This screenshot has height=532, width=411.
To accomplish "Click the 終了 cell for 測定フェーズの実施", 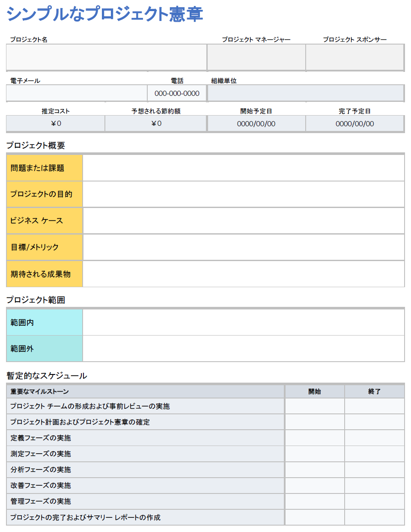I will pyautogui.click(x=374, y=454).
